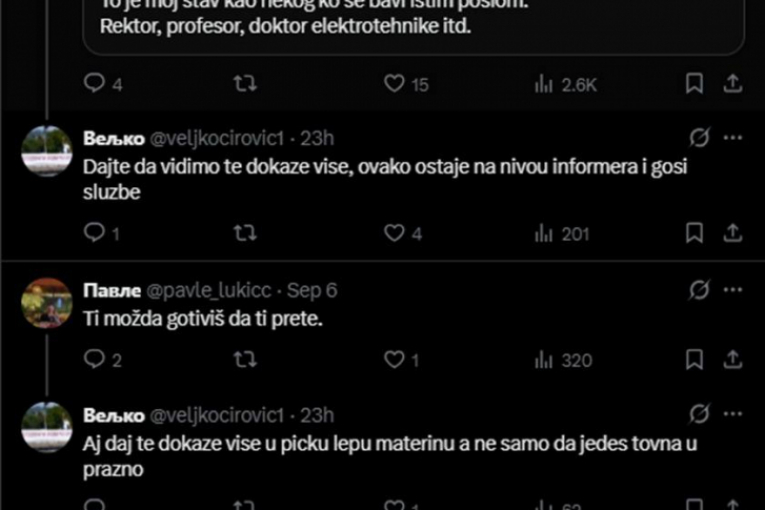Open Grok icon on Павле's tweet

(x=699, y=290)
